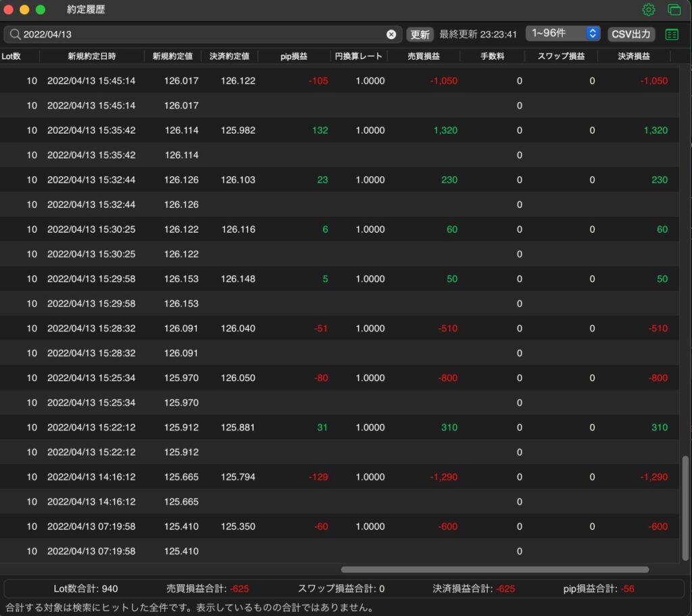Select the row with 15:35:42 and pip 132
The height and width of the screenshot is (616, 692).
(x=339, y=130)
